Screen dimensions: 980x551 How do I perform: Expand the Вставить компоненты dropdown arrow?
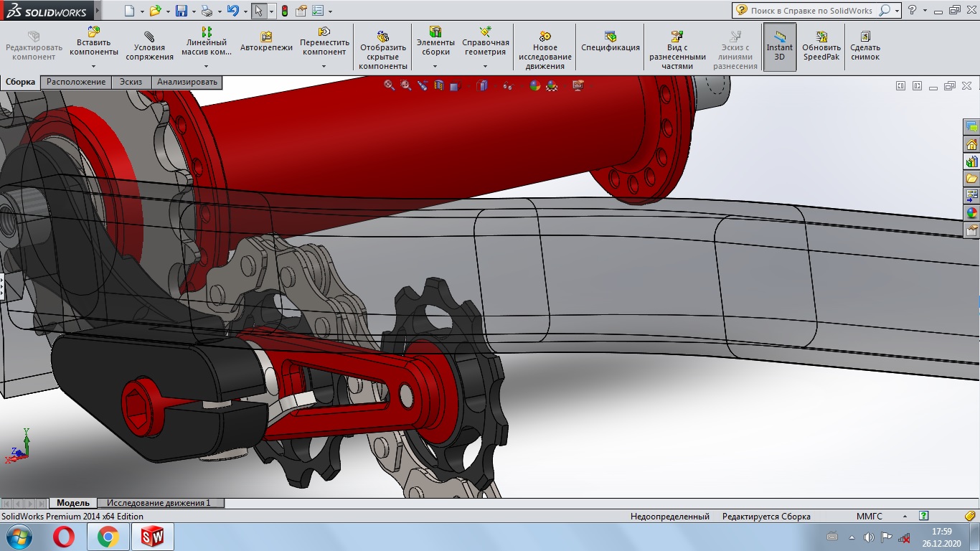tap(94, 66)
